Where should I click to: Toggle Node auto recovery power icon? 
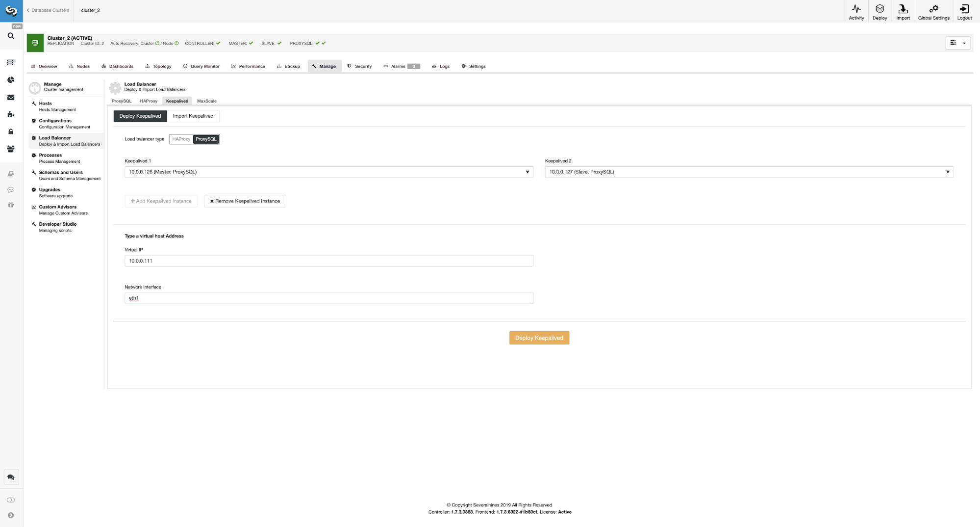tap(176, 43)
